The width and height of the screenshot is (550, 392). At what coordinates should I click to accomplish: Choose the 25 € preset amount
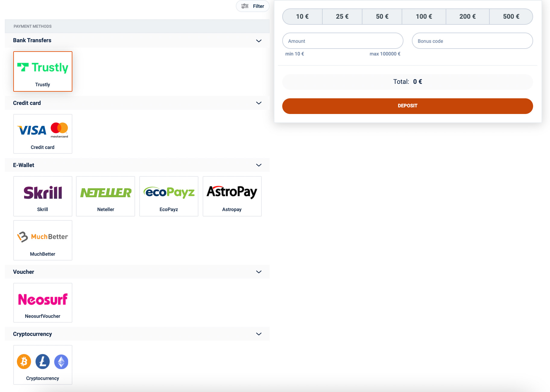(x=342, y=17)
